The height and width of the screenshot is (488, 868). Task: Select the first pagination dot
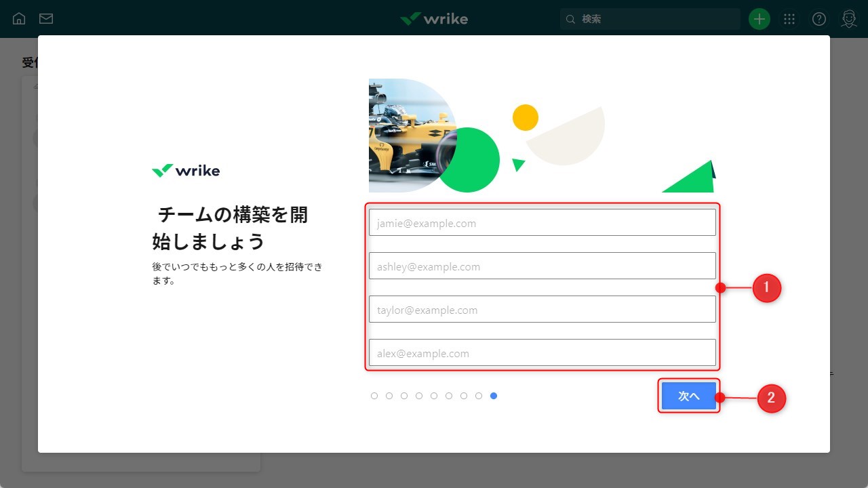click(374, 395)
